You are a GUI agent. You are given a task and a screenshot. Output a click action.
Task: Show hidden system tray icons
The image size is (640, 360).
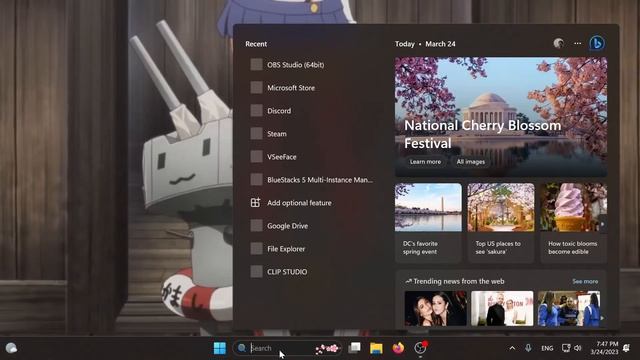pyautogui.click(x=512, y=348)
